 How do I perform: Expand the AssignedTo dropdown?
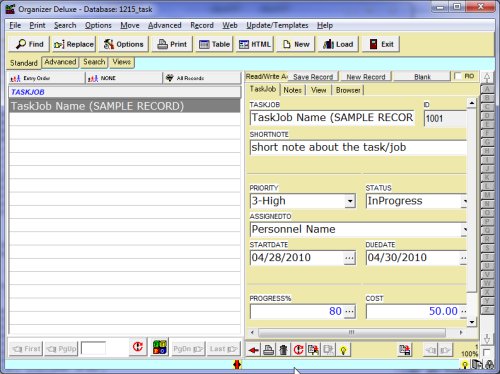tap(464, 229)
